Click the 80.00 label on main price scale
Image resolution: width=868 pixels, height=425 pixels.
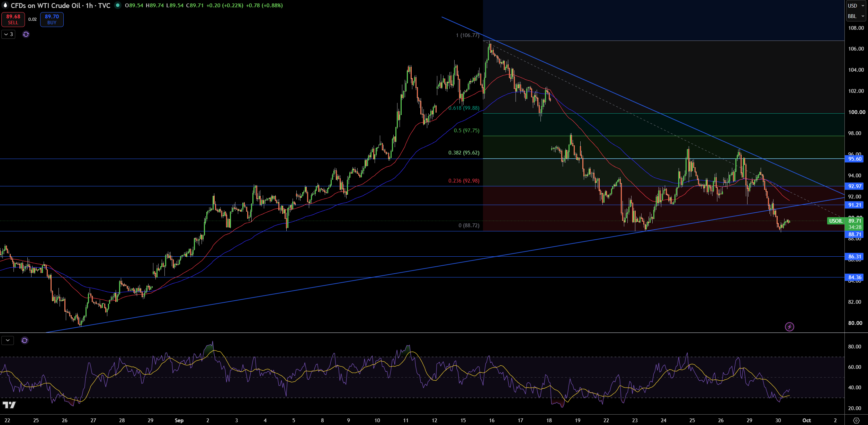click(855, 323)
